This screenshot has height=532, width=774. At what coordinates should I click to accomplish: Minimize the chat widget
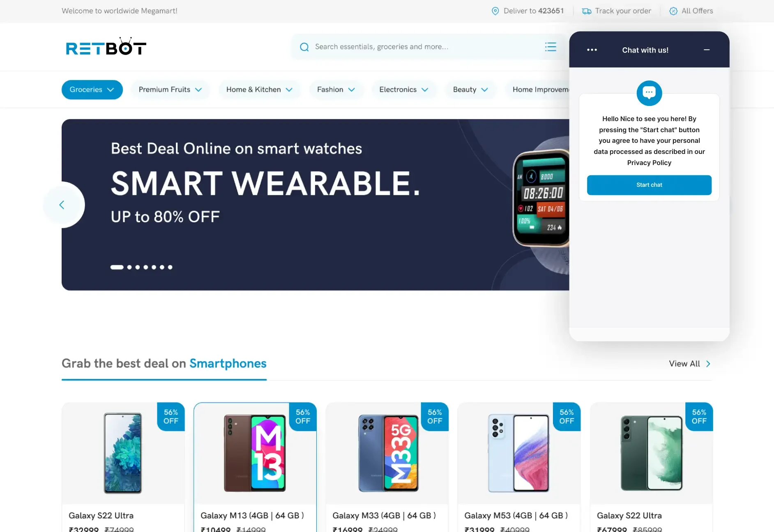pyautogui.click(x=707, y=50)
